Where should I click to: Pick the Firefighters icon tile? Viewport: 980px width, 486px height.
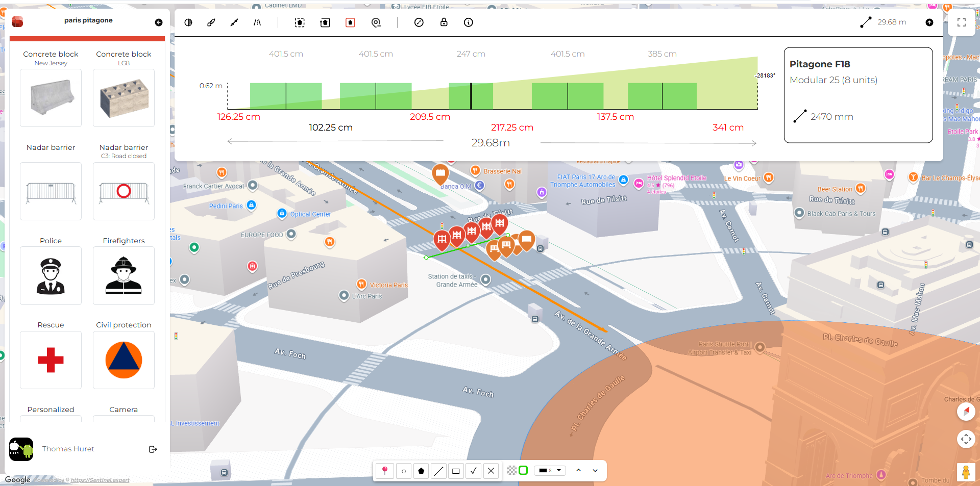[x=124, y=276]
